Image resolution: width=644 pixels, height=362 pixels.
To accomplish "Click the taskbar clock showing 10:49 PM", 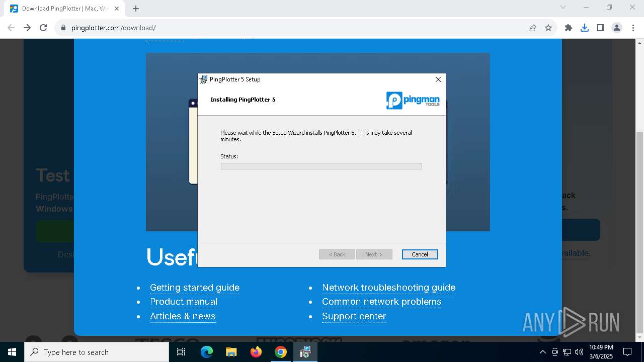I will point(601,352).
